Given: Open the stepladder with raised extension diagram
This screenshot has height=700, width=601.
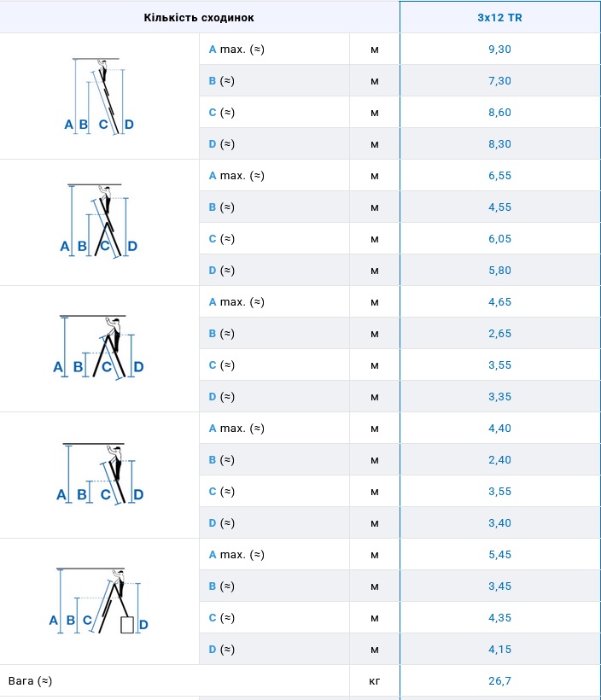Looking at the screenshot, I should (x=99, y=221).
